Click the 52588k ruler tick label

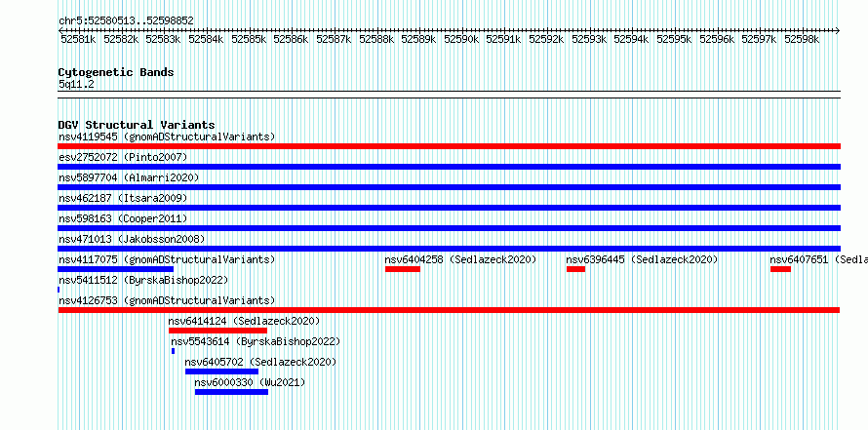coord(376,39)
